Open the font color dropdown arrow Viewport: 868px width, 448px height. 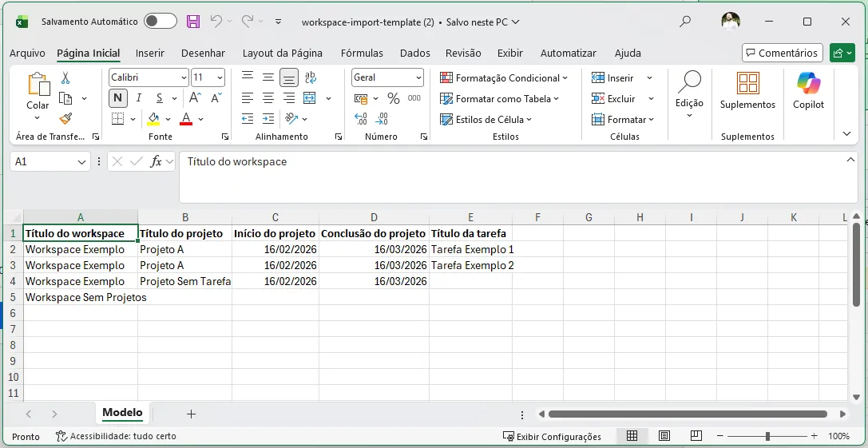pyautogui.click(x=200, y=119)
